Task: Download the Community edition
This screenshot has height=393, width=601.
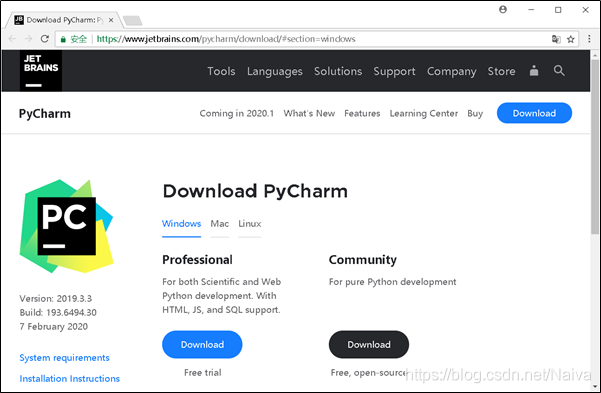Action: coord(369,345)
